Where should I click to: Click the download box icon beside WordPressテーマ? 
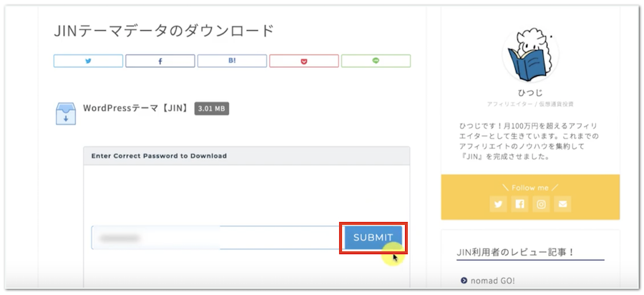66,114
